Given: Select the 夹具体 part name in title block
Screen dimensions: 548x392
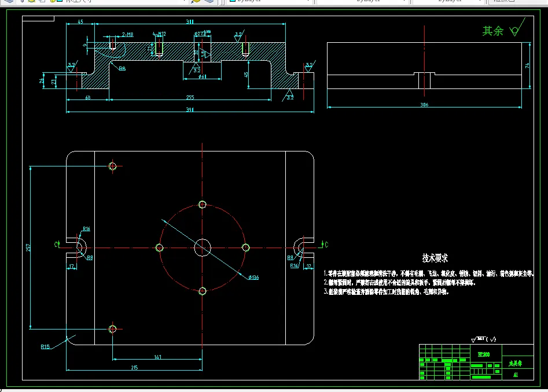Looking at the screenshot, I should (515, 364).
